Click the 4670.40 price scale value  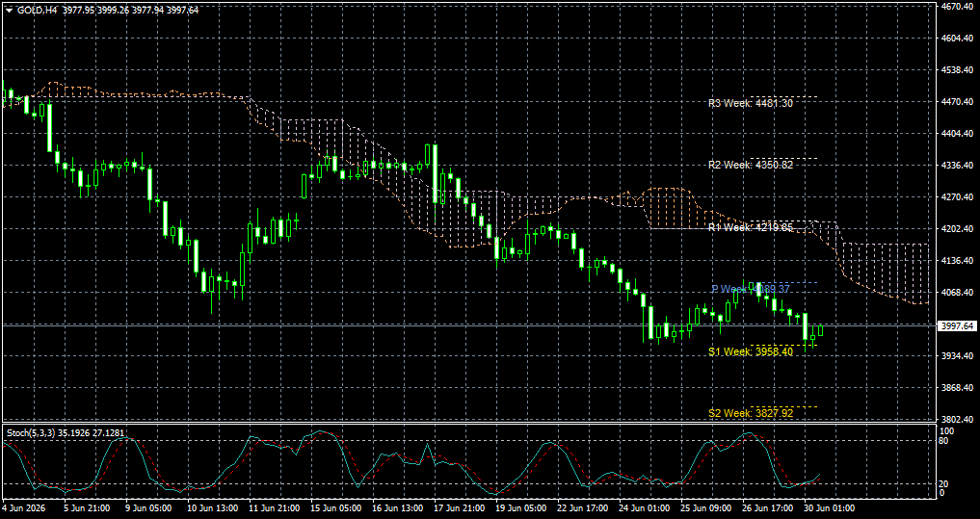[x=957, y=6]
